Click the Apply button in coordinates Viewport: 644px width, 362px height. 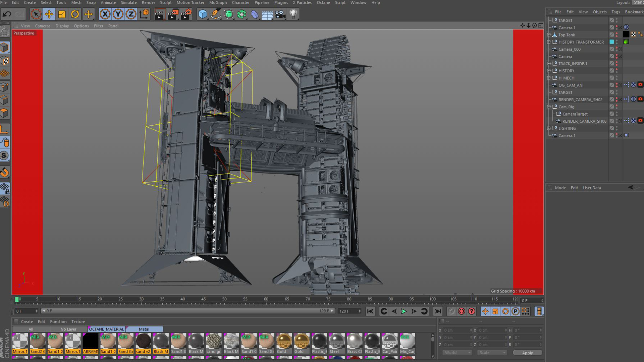click(x=527, y=353)
